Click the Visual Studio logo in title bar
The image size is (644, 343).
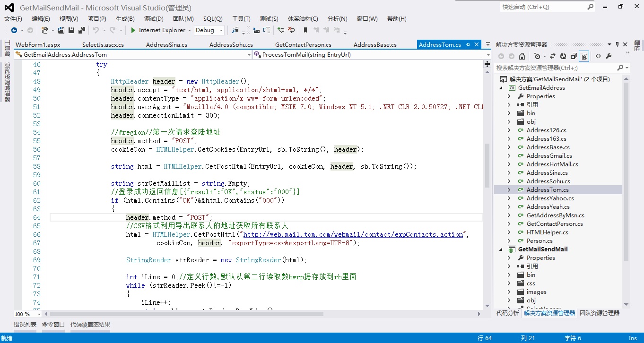click(x=9, y=8)
